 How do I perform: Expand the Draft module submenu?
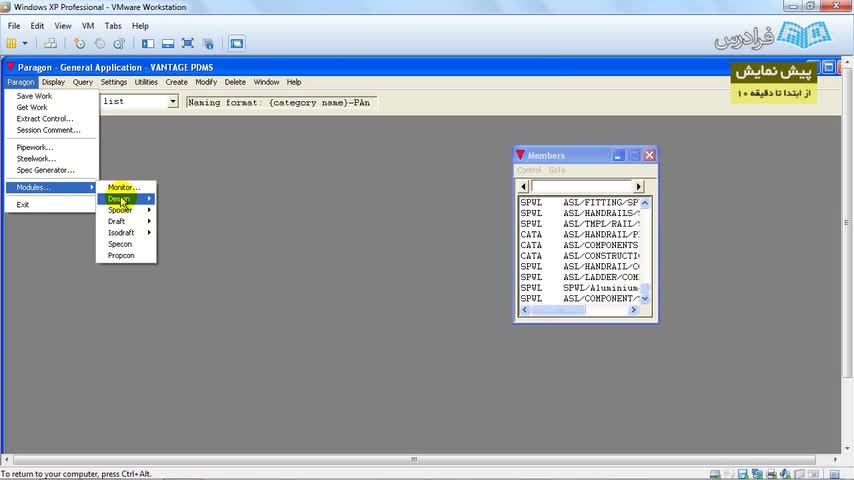click(126, 221)
